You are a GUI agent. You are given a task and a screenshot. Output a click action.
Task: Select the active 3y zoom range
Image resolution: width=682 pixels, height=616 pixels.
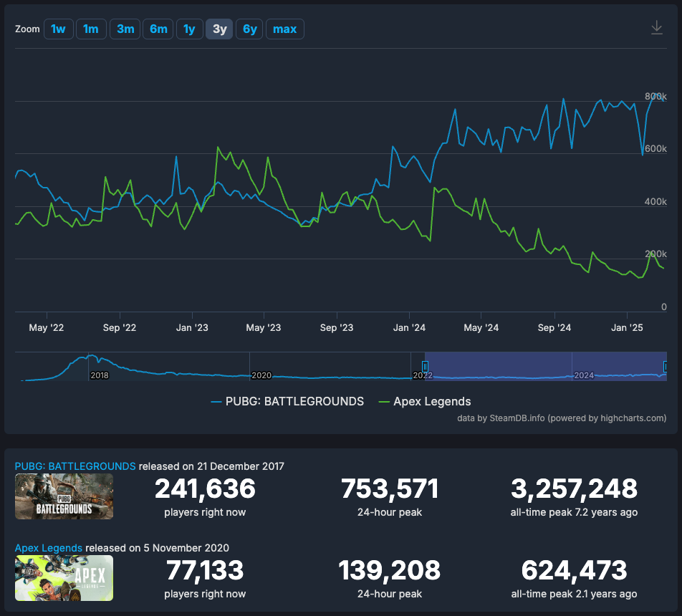click(220, 29)
